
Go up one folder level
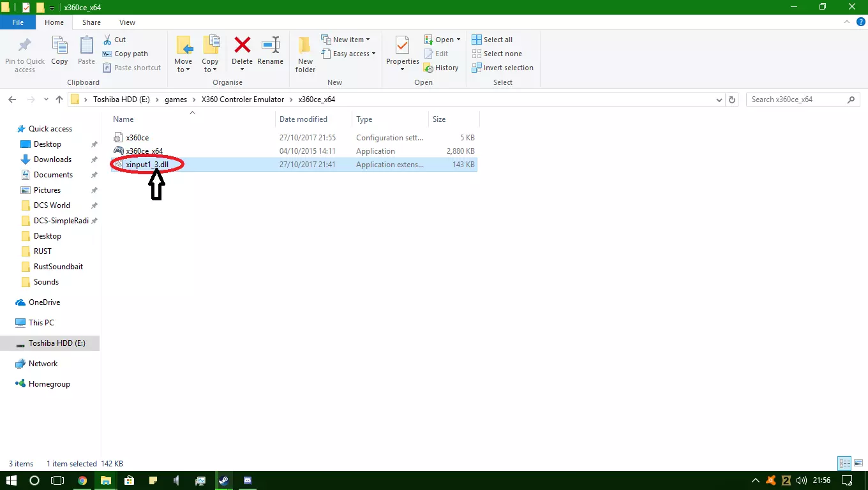click(x=59, y=100)
